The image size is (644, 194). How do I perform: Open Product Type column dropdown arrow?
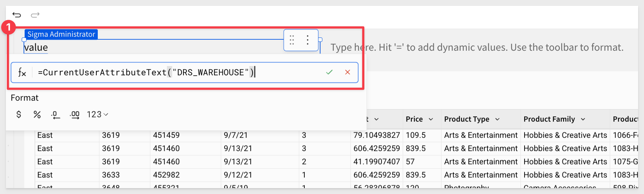(x=497, y=119)
